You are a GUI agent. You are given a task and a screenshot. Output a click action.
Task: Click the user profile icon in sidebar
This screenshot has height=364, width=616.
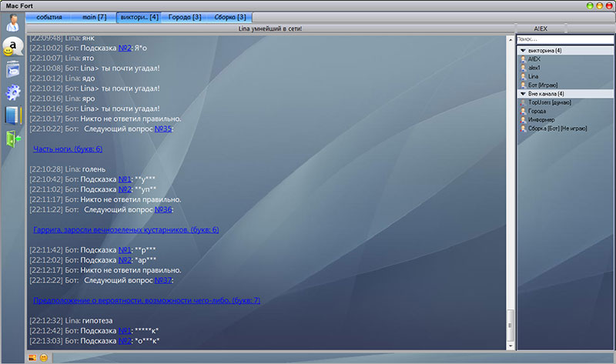12,22
